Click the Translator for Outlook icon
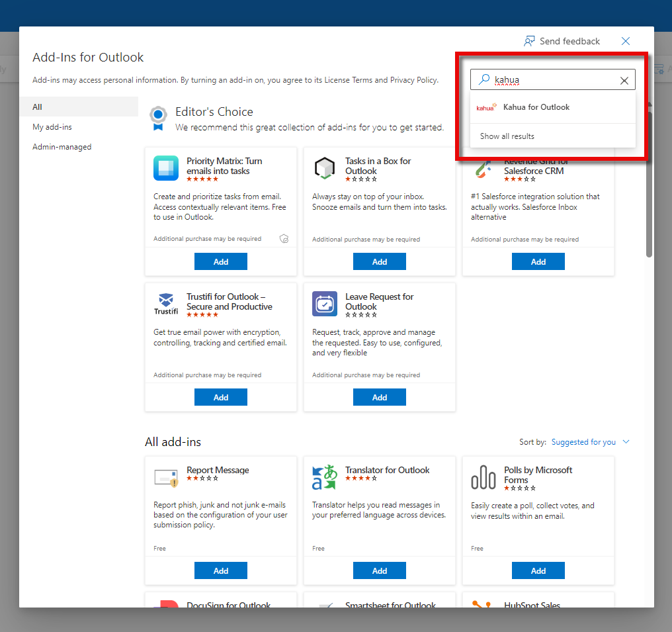Screen dimensions: 672x632 click(325, 477)
